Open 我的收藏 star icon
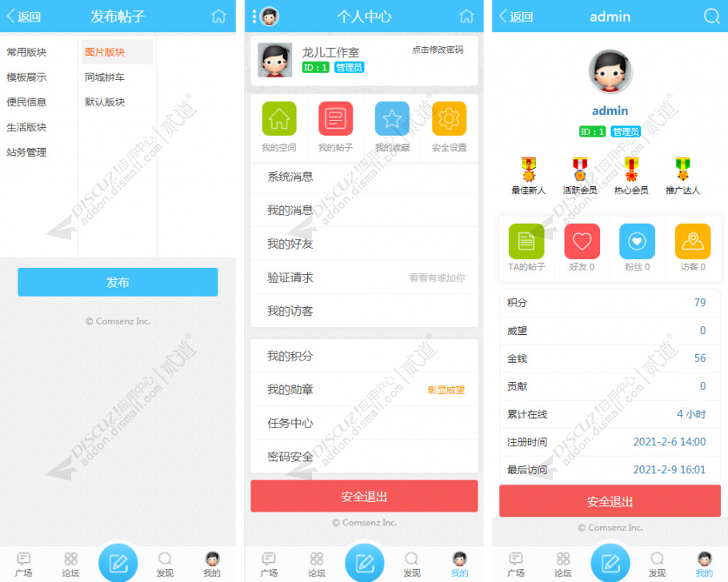 pyautogui.click(x=392, y=119)
